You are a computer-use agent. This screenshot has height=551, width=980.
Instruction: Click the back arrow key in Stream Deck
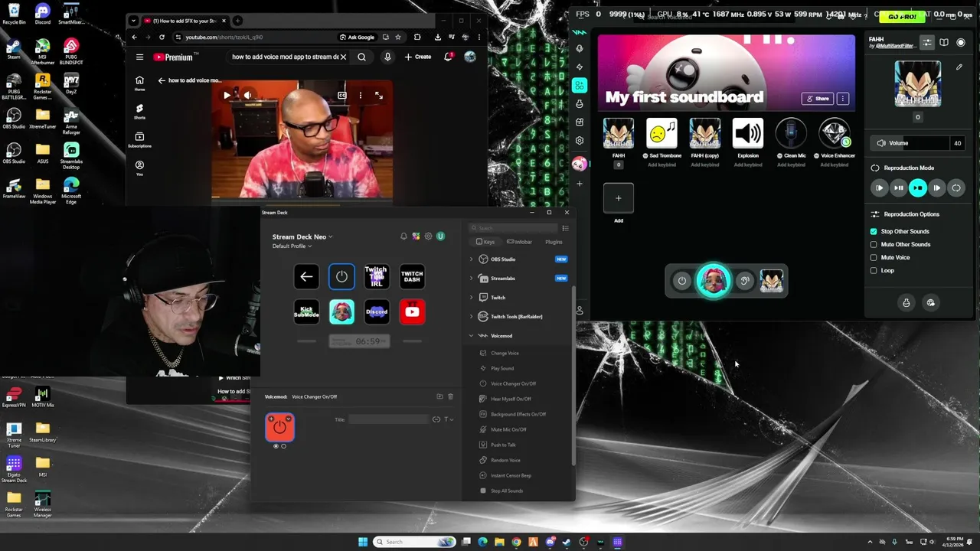point(306,277)
